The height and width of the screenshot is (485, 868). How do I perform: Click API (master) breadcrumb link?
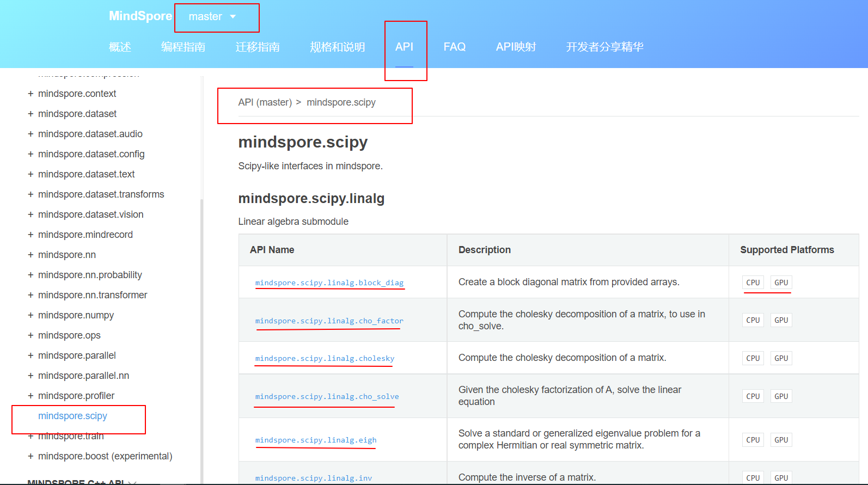point(265,102)
